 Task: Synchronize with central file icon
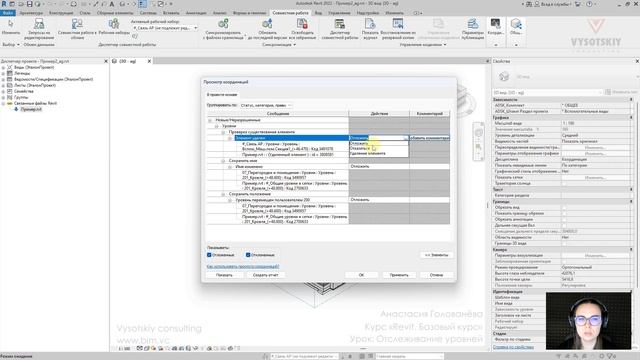point(223,24)
